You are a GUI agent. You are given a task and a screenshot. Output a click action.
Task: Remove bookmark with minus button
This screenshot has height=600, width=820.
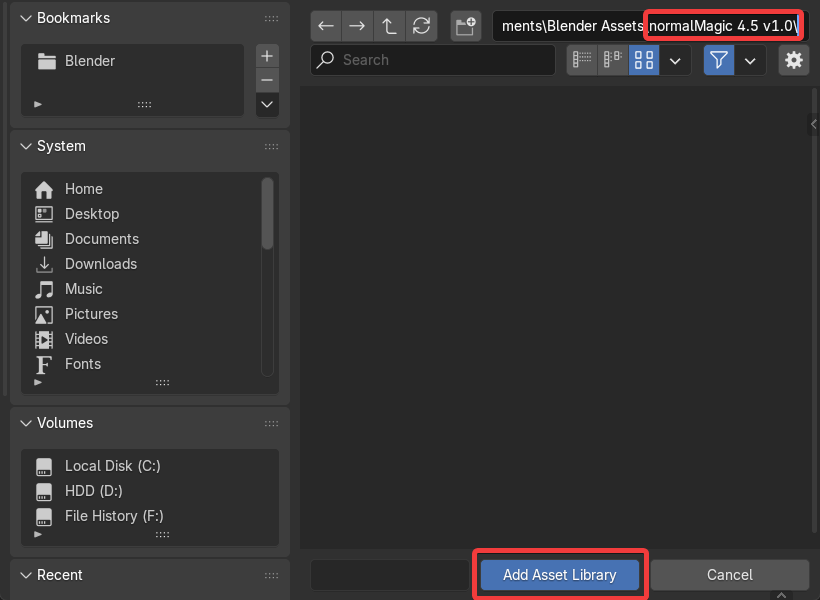pos(267,80)
